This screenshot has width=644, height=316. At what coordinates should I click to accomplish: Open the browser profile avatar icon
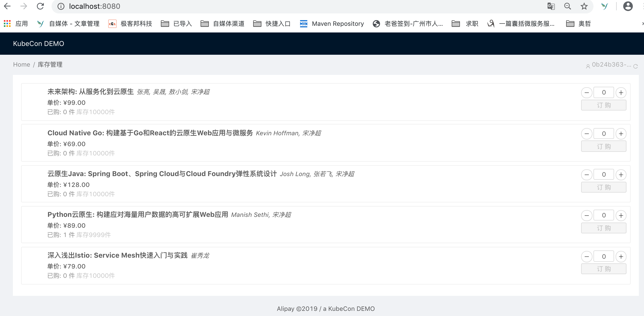pos(628,6)
